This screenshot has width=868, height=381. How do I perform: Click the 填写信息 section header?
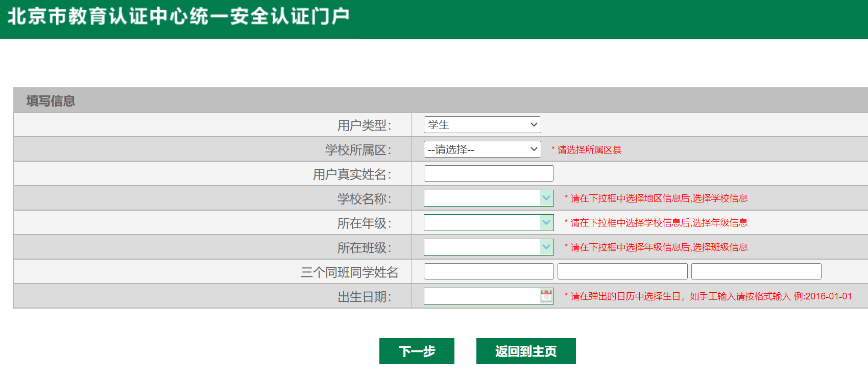51,100
